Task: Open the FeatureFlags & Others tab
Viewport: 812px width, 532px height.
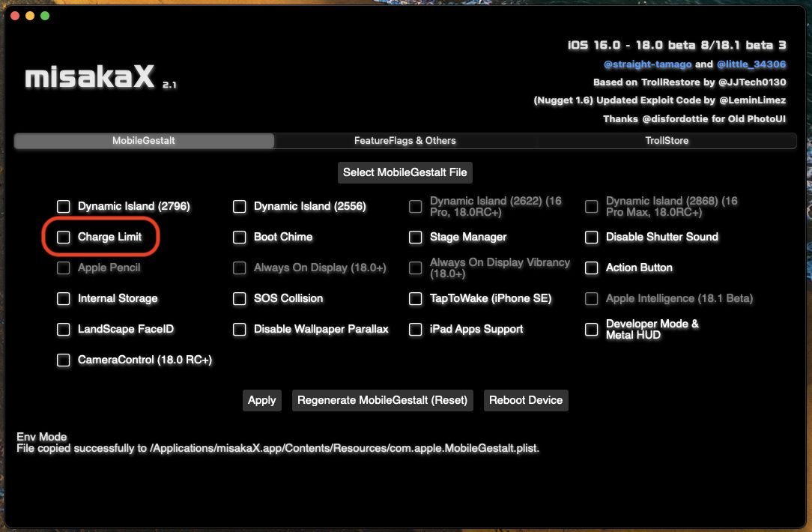Action: click(x=405, y=140)
